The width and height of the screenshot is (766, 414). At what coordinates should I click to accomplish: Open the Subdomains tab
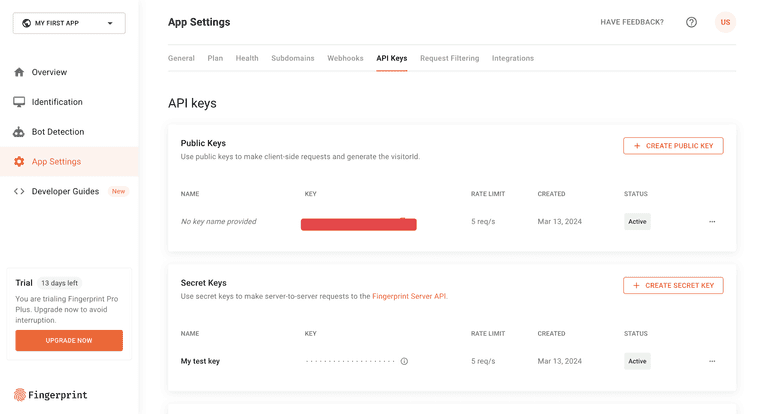click(x=293, y=58)
